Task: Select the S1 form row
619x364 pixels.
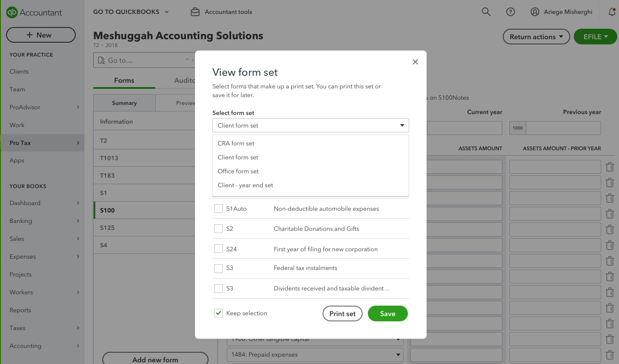Action: (x=144, y=193)
